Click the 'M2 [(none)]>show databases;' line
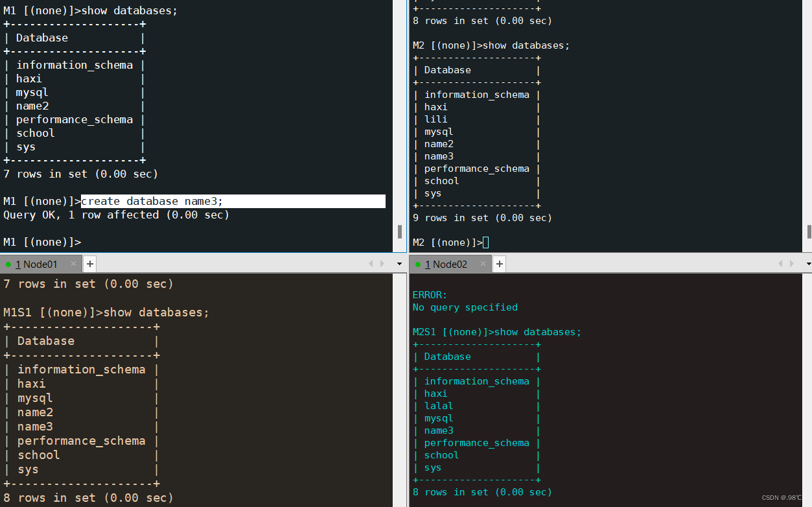This screenshot has height=507, width=812. point(491,45)
